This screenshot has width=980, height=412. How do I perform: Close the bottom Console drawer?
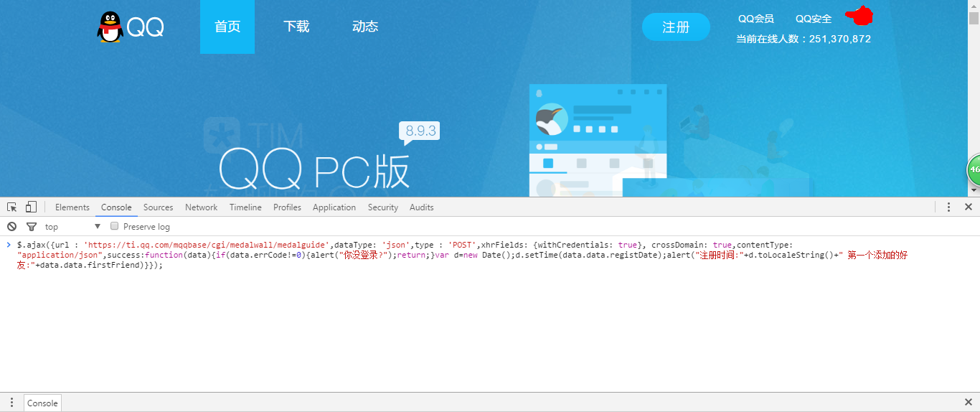[968, 402]
